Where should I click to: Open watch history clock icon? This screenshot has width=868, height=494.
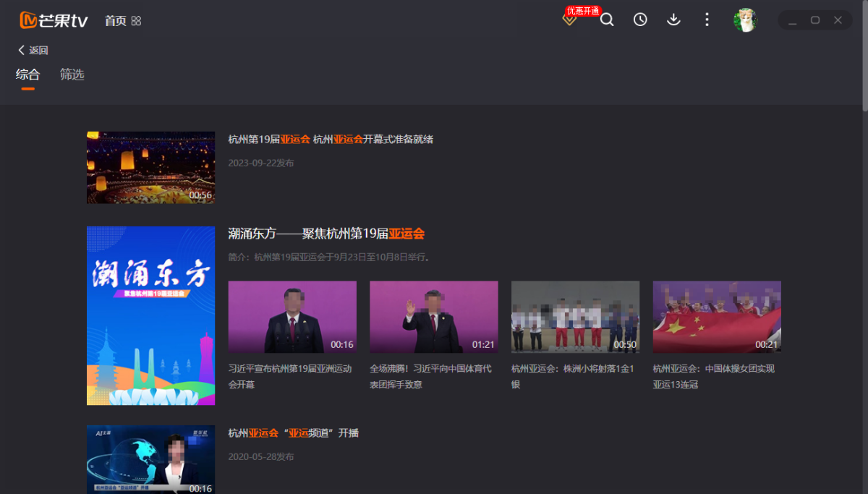click(x=640, y=20)
